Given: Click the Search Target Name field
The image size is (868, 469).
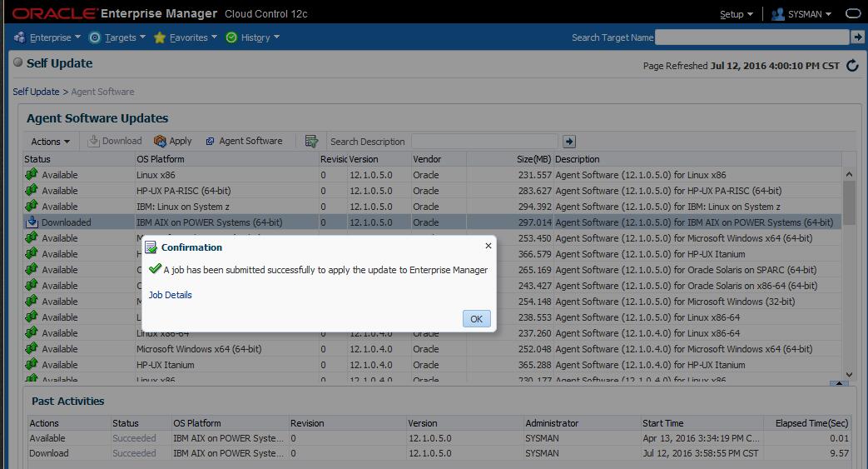Looking at the screenshot, I should (751, 37).
